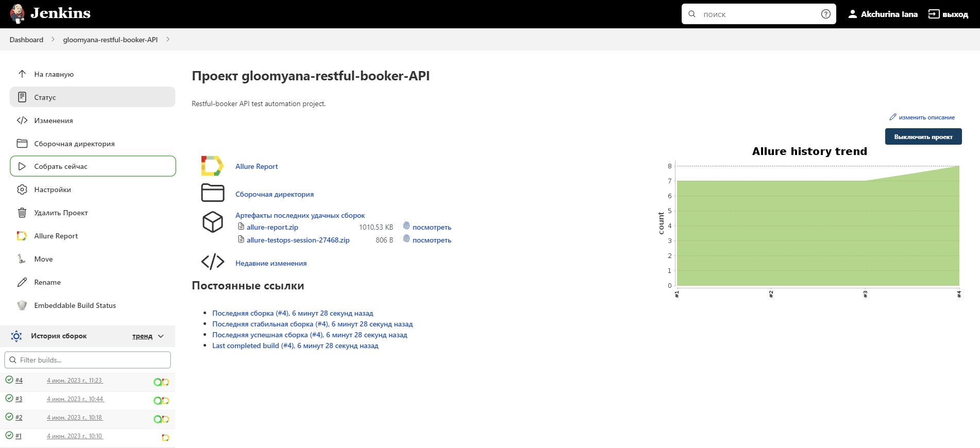Click the play icon in Собрать сейчас
The width and height of the screenshot is (980, 448).
[22, 166]
